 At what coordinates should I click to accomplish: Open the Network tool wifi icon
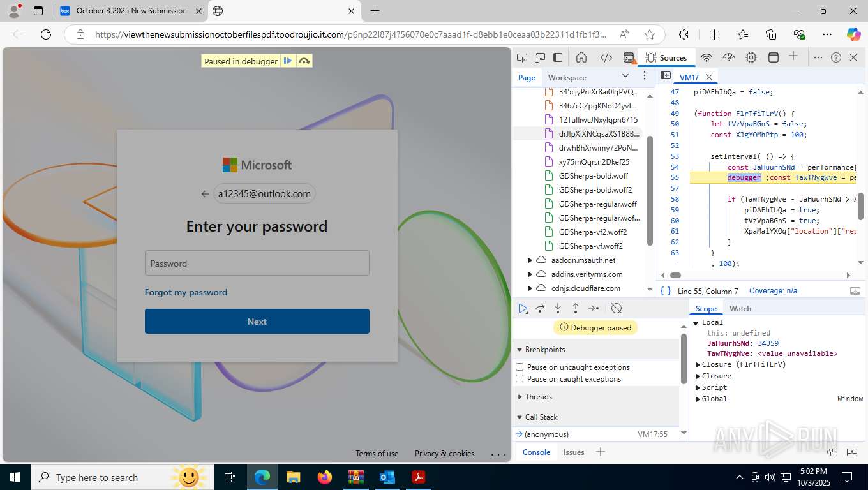707,57
